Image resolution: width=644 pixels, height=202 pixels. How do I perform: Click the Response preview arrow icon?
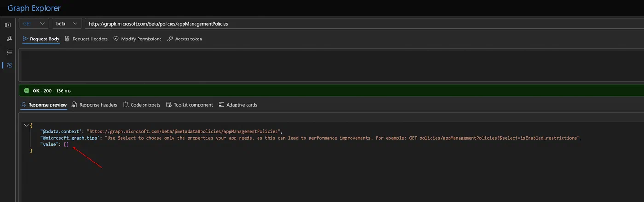click(23, 105)
